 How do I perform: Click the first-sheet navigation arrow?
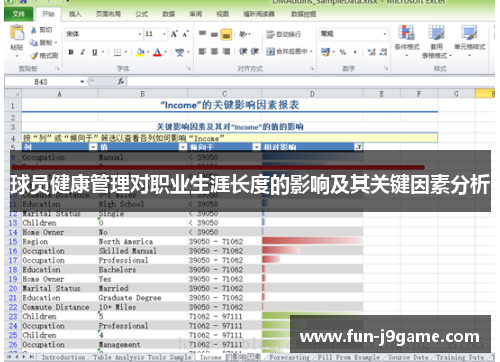9,357
